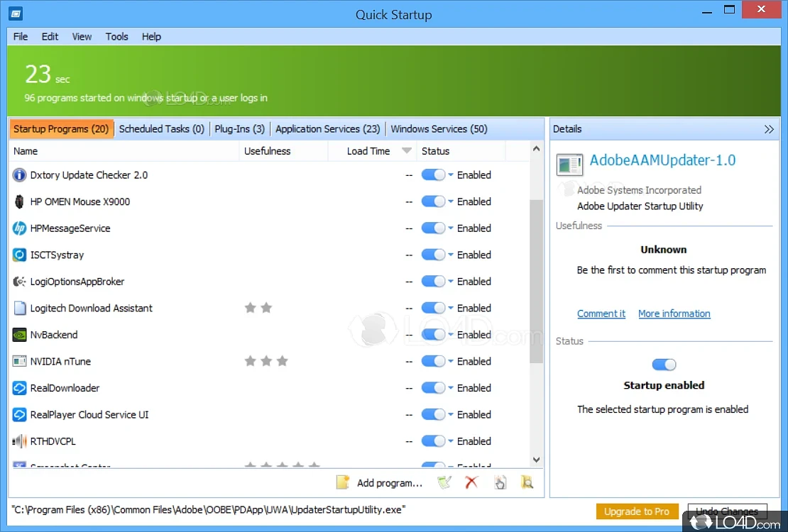The image size is (788, 532).
Task: Click the scrollbar down arrow
Action: (x=537, y=460)
